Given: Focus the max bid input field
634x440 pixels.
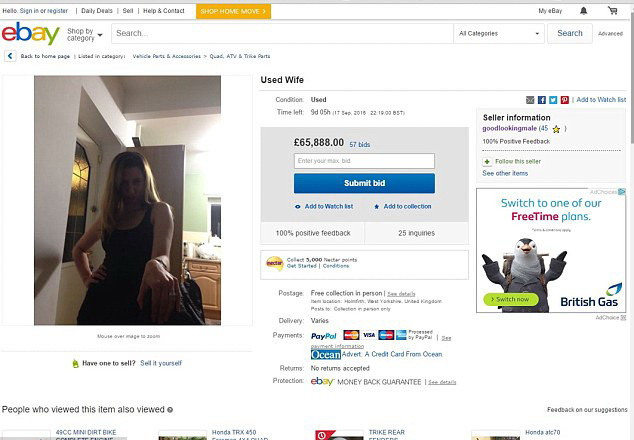Looking at the screenshot, I should (364, 161).
